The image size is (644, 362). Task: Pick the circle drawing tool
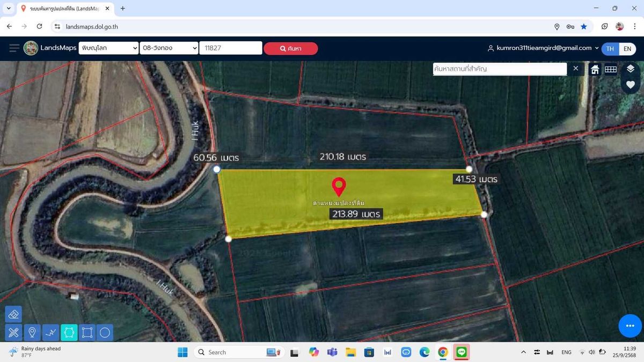point(105,333)
